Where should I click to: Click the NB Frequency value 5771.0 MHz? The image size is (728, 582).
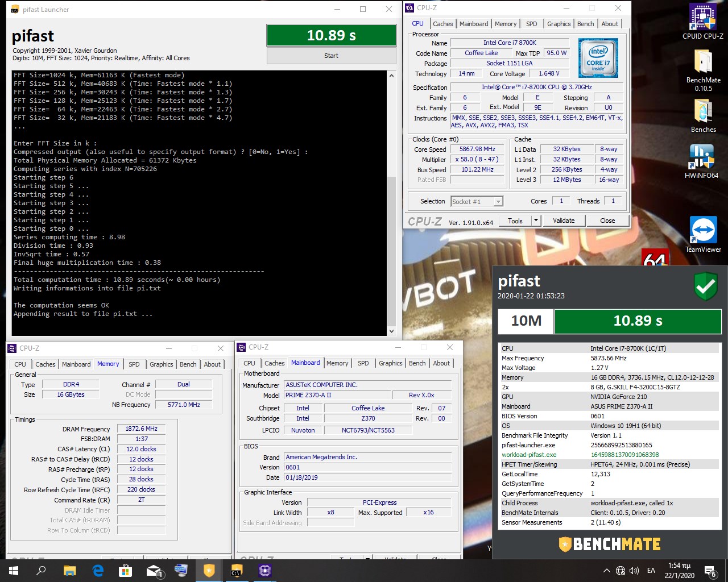(184, 405)
